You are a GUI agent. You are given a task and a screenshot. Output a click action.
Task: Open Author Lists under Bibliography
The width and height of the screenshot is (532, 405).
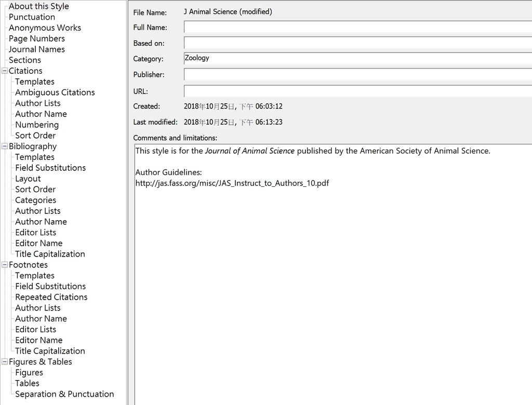pyautogui.click(x=37, y=211)
